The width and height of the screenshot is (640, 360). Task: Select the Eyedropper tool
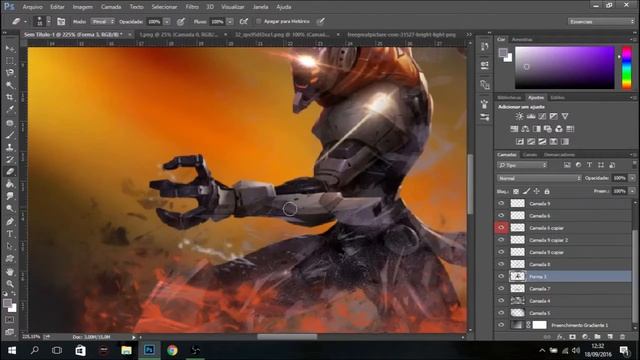pyautogui.click(x=10, y=110)
